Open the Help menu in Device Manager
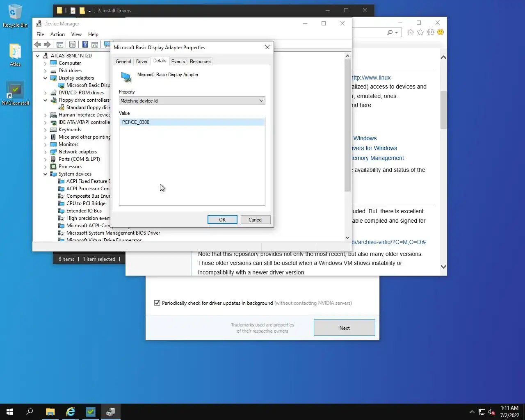The width and height of the screenshot is (525, 420). (x=93, y=34)
